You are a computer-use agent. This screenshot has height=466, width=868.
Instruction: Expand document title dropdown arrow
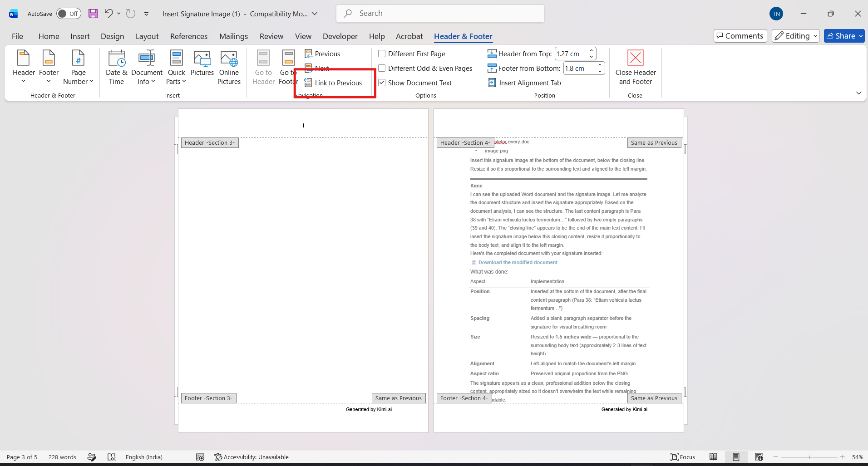[315, 14]
